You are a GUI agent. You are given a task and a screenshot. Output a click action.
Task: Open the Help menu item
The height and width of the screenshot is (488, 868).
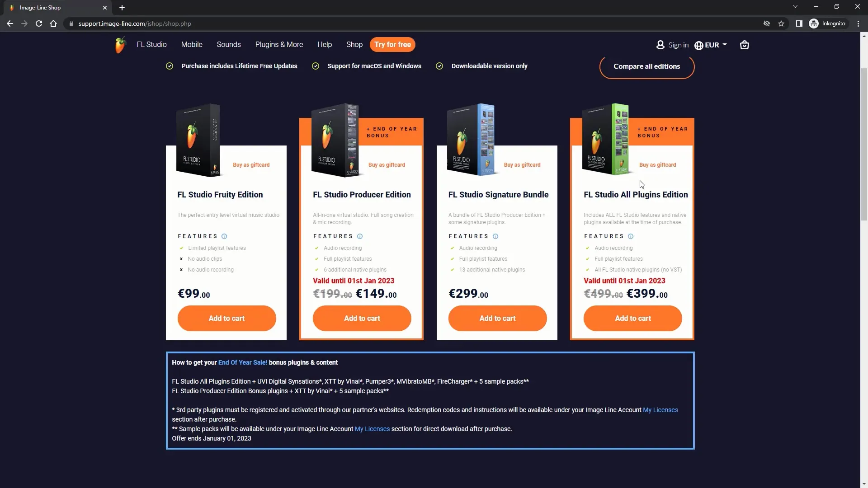[x=325, y=44]
